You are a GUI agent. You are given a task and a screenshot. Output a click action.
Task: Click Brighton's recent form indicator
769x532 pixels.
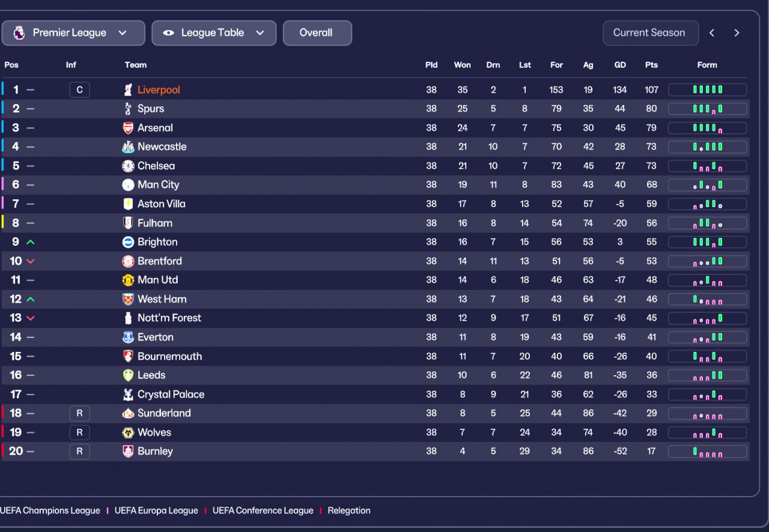click(707, 242)
